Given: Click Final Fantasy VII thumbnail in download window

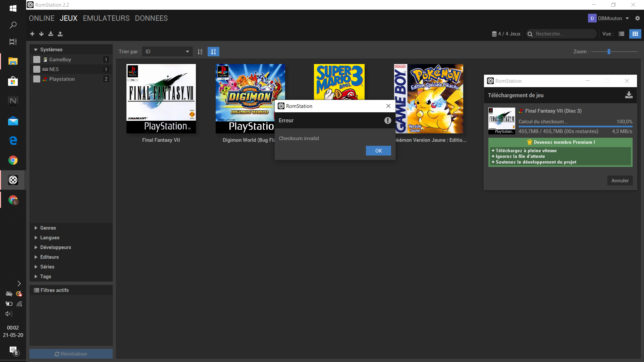Looking at the screenshot, I should pyautogui.click(x=501, y=121).
